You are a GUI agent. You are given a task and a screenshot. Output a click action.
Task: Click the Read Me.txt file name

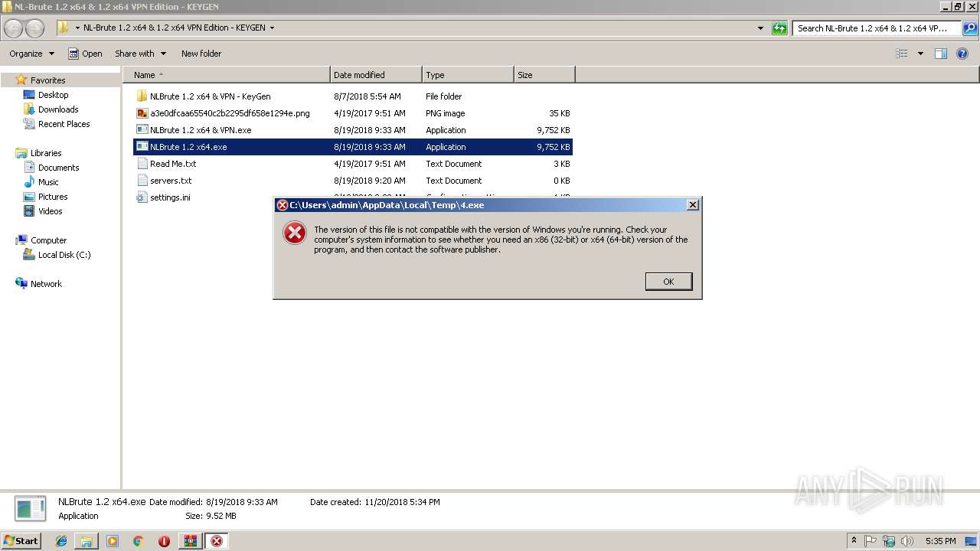[173, 164]
